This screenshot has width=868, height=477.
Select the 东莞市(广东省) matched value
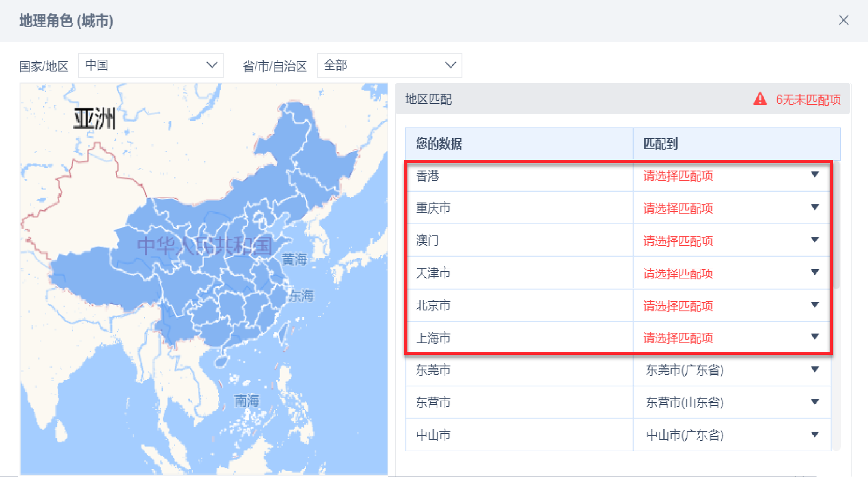[684, 370]
